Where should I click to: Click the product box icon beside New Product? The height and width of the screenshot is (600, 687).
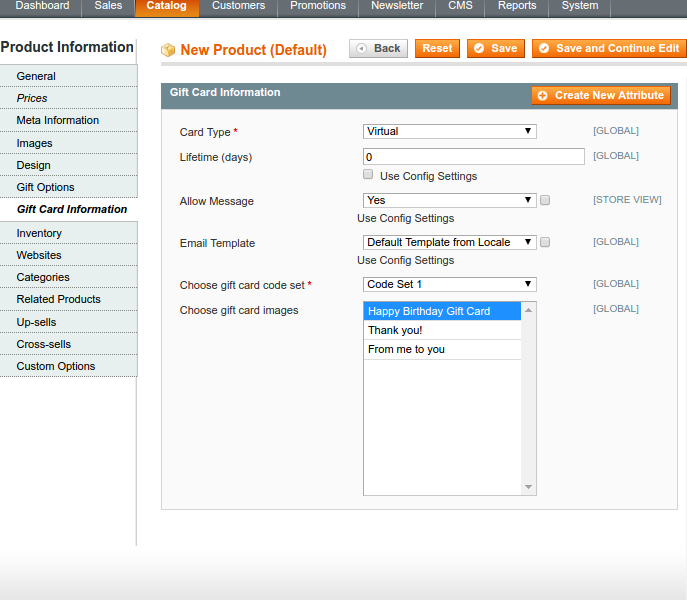tap(168, 50)
